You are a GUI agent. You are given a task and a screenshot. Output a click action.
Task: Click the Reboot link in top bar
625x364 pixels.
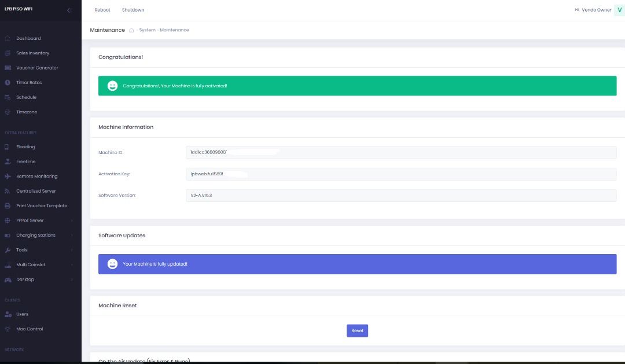point(102,10)
